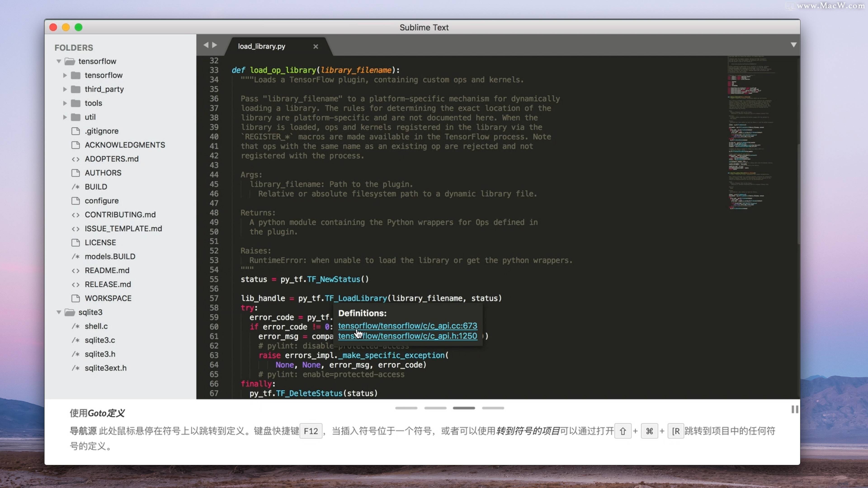Screen dimensions: 868x488
Task: Click the .gitignore file icon
Action: coord(75,131)
